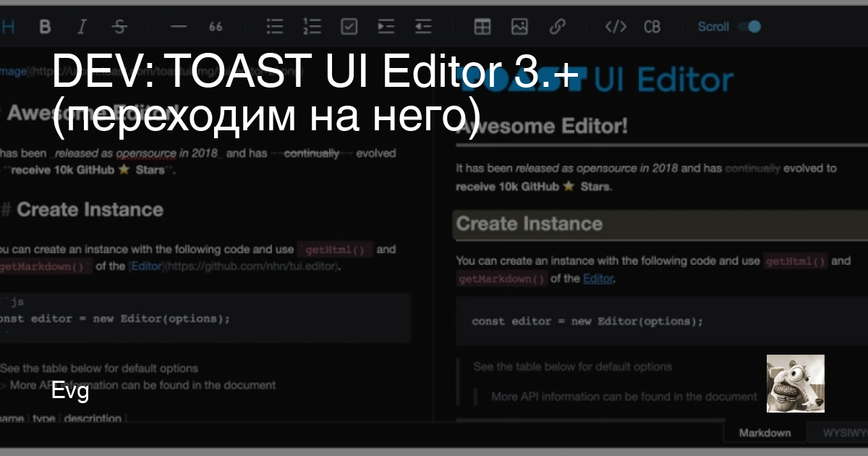Decrease indentation with the outdent icon
This screenshot has width=868, height=456.
(x=423, y=26)
